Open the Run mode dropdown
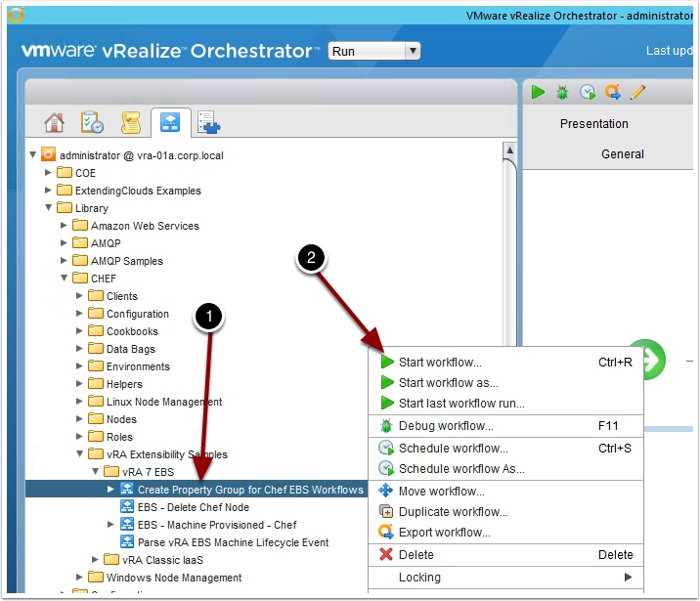This screenshot has width=700, height=601. [x=374, y=51]
